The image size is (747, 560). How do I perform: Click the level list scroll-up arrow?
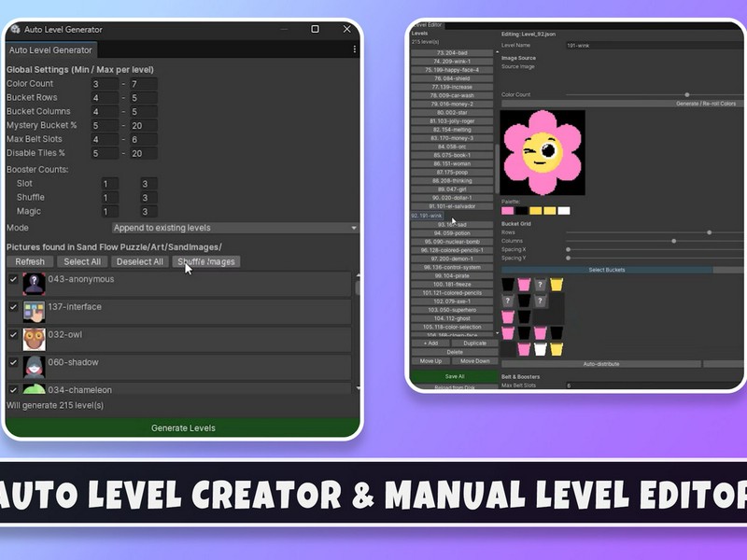[x=498, y=52]
